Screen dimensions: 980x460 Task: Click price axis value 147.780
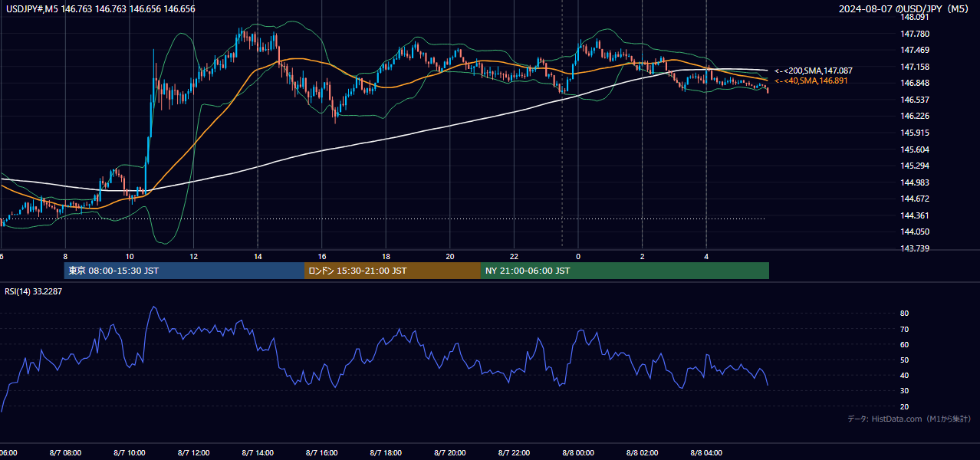click(x=915, y=34)
